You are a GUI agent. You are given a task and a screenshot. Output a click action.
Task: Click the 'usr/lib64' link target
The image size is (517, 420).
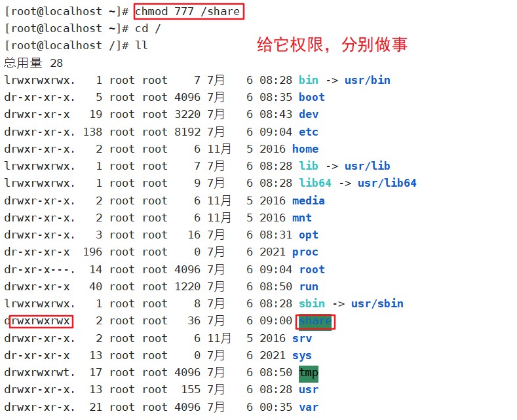click(387, 183)
